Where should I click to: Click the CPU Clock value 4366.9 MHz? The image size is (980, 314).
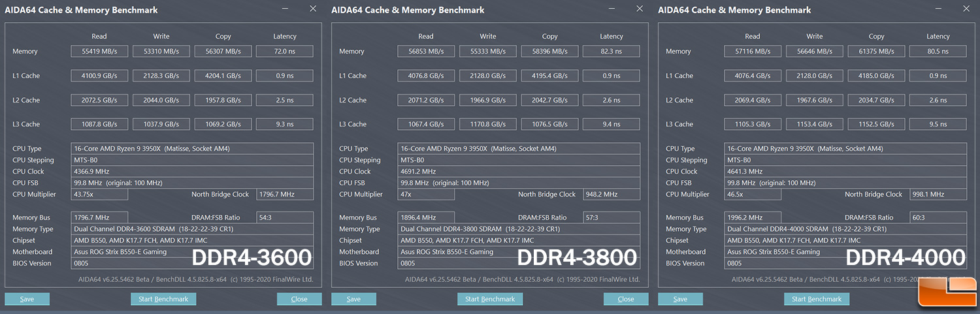pyautogui.click(x=192, y=172)
